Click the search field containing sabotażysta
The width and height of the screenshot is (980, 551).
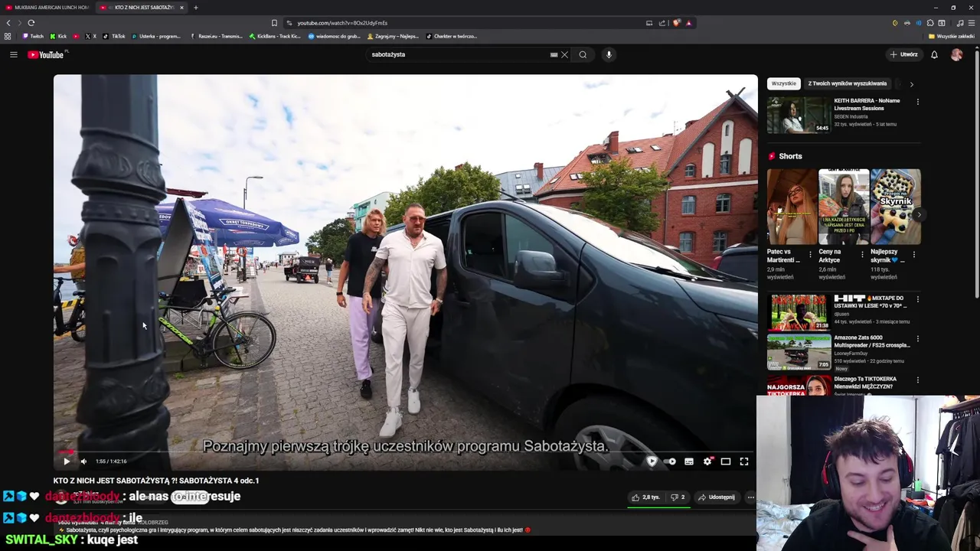tap(459, 54)
